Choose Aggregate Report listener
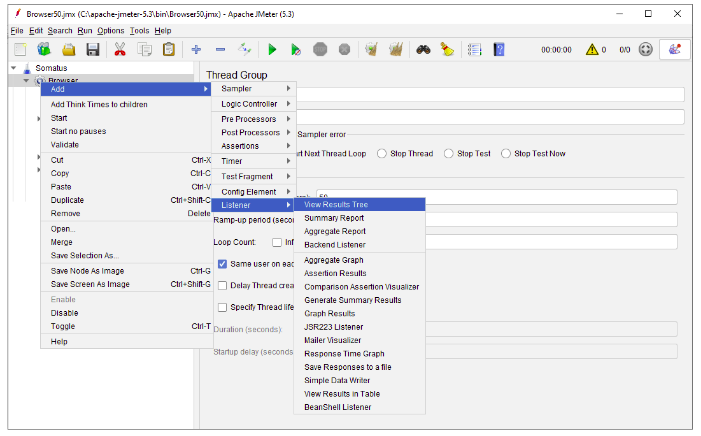 tap(359, 231)
